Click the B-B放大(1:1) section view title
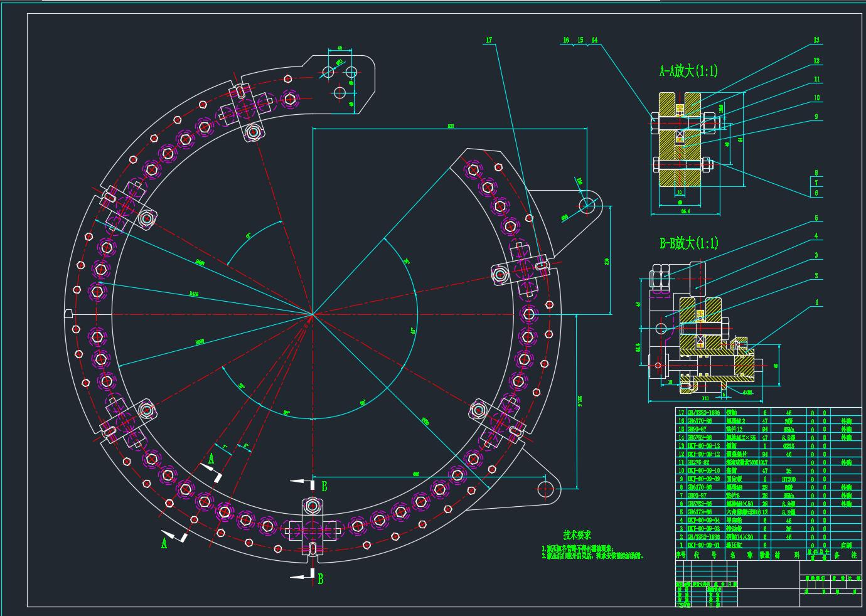Image resolution: width=866 pixels, height=616 pixels. [x=688, y=243]
